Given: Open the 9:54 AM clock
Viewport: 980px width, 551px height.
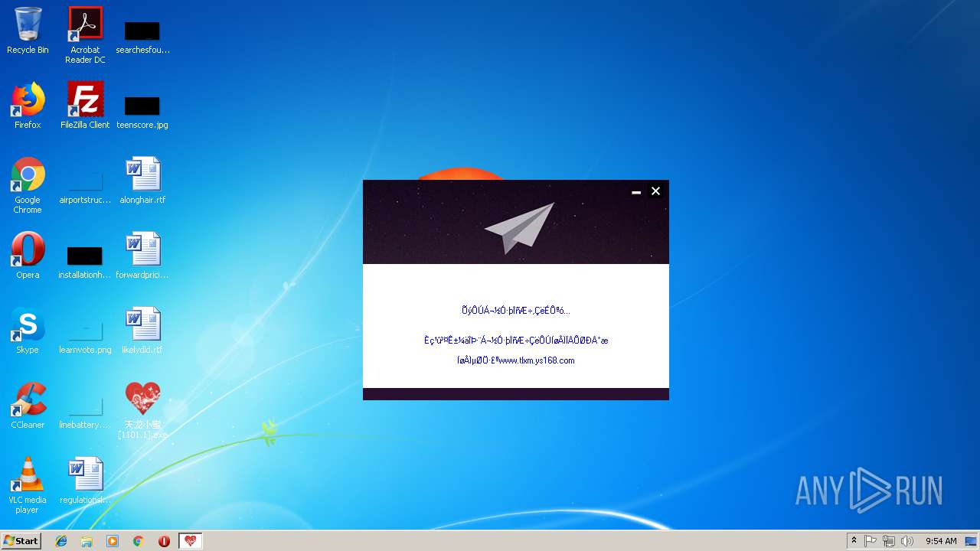Looking at the screenshot, I should pos(941,541).
